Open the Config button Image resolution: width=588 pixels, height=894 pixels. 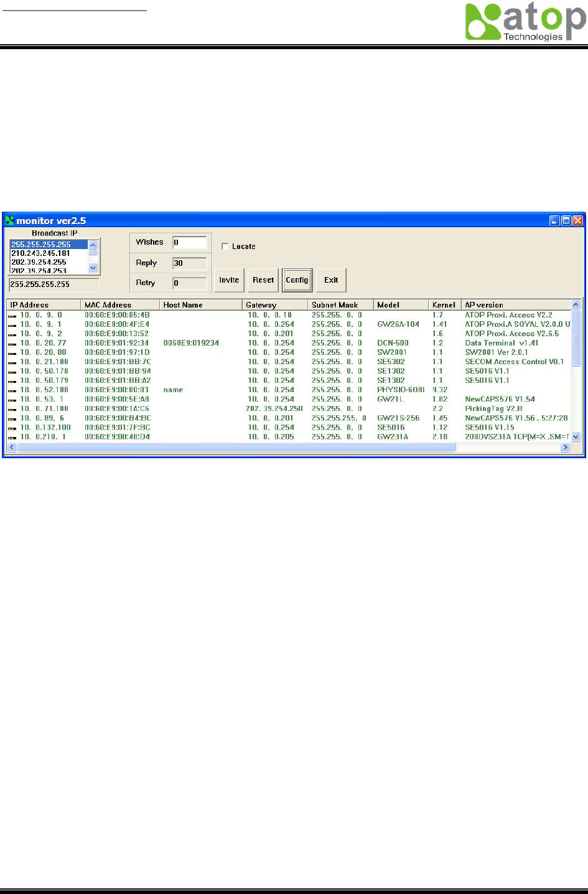coord(297,280)
